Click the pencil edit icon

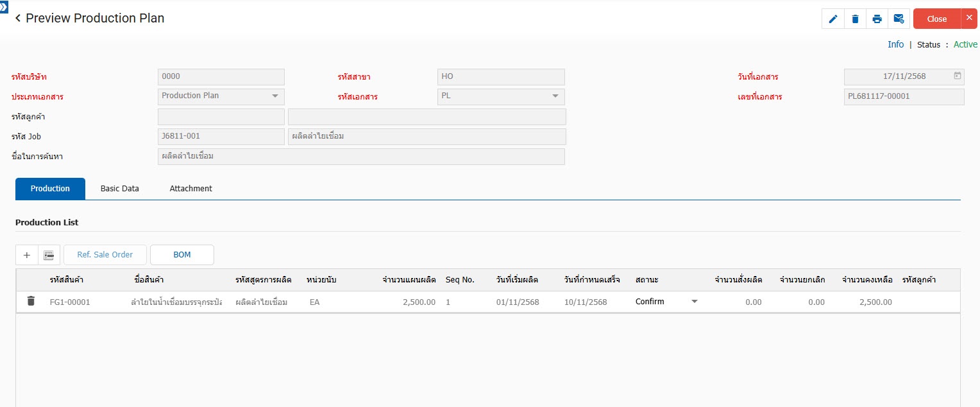click(x=833, y=19)
